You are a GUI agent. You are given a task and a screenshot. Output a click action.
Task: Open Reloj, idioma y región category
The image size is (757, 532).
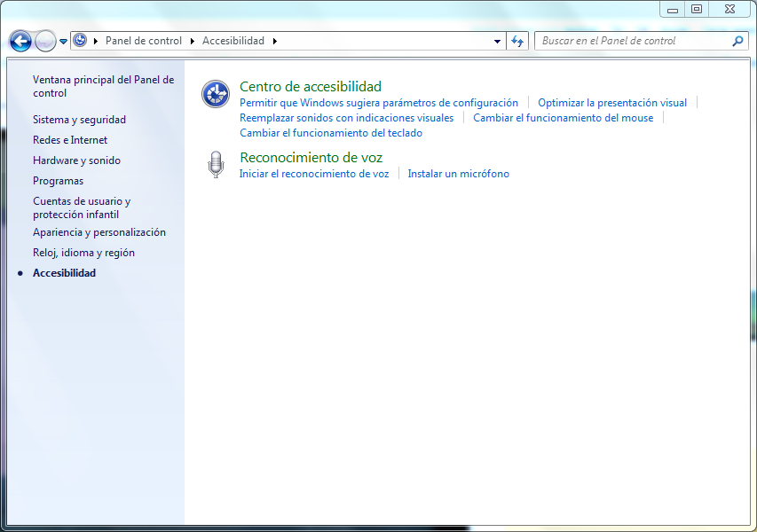pos(83,253)
